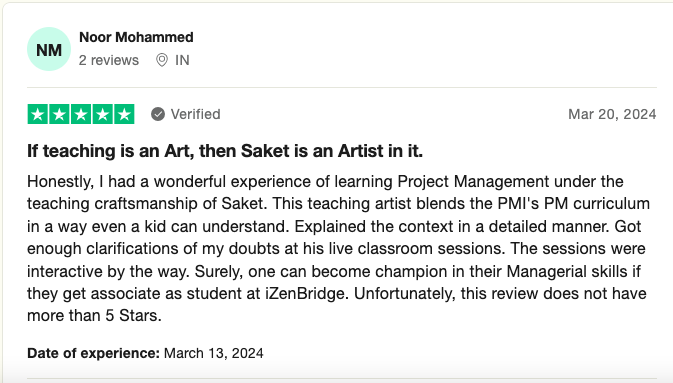Screen dimensions: 673x383
Task: Click the location pin icon
Action: [x=162, y=60]
